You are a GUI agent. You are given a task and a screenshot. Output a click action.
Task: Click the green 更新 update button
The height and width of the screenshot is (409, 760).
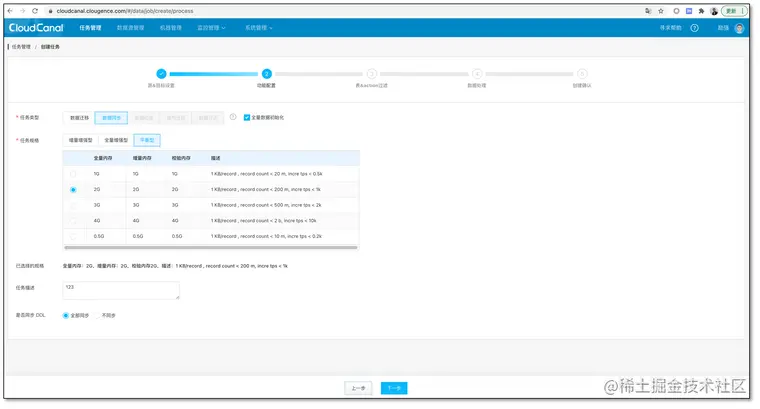(734, 11)
